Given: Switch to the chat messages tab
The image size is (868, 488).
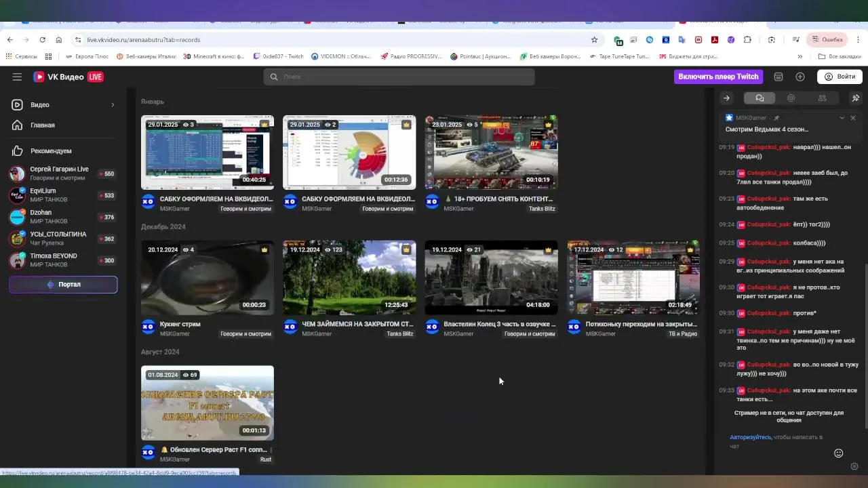Looking at the screenshot, I should [x=759, y=98].
